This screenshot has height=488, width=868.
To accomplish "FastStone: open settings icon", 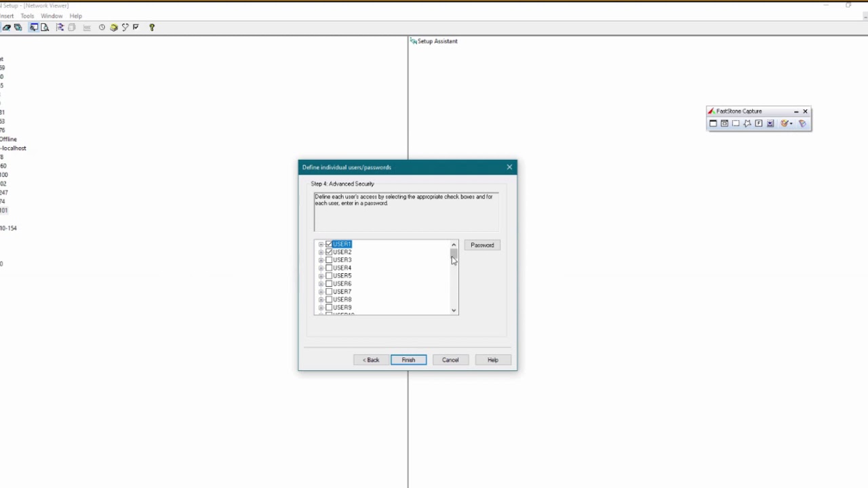I will pos(802,123).
